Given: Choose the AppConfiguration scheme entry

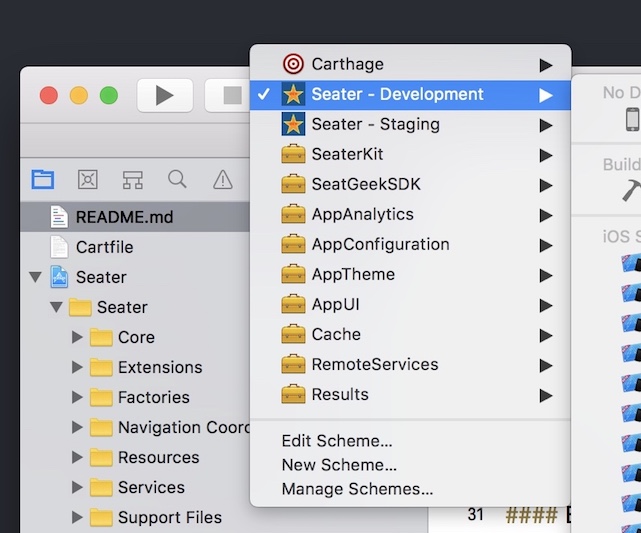Looking at the screenshot, I should [x=410, y=244].
